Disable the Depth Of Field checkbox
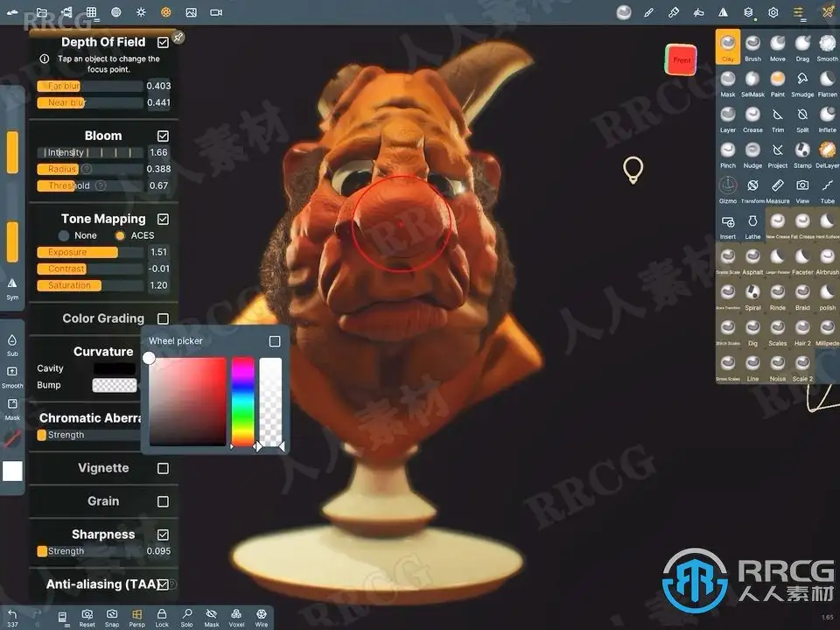840x630 pixels. click(x=163, y=42)
